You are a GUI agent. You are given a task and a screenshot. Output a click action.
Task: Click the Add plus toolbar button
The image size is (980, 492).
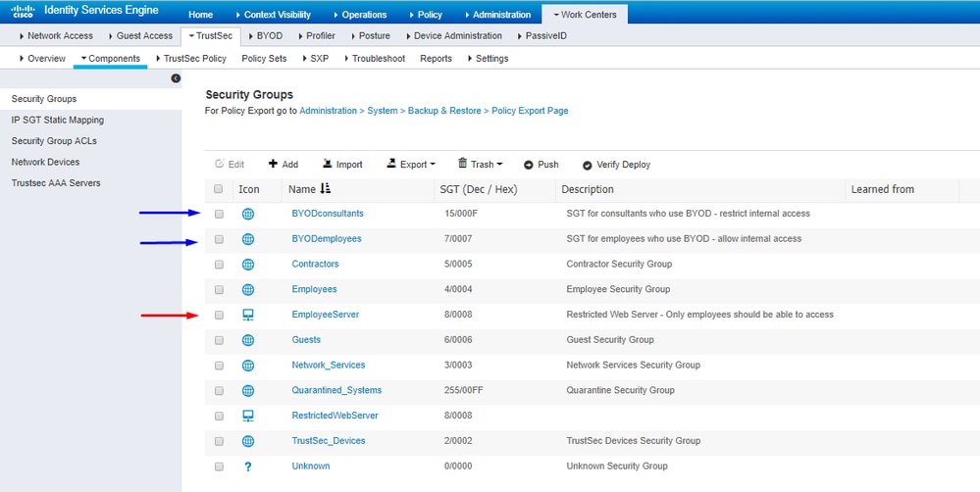(284, 165)
